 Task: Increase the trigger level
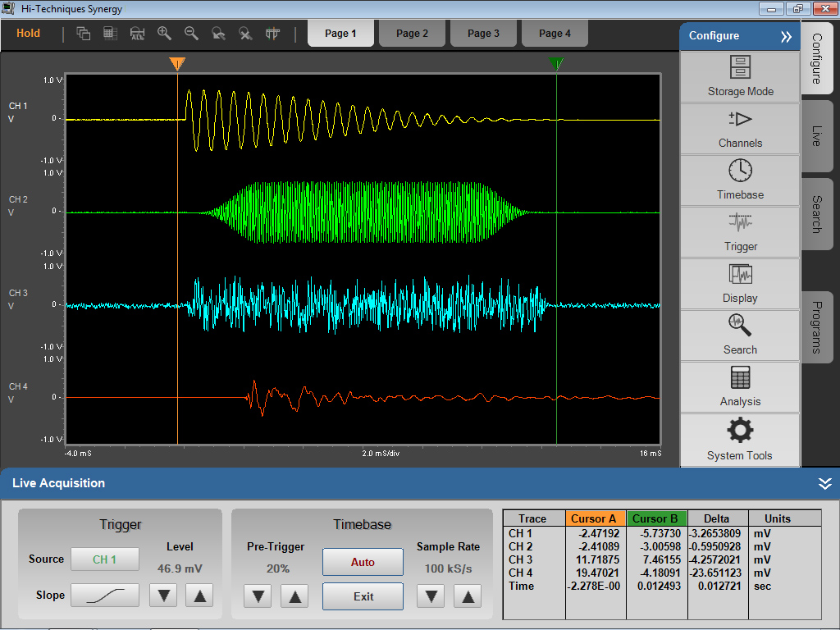200,596
